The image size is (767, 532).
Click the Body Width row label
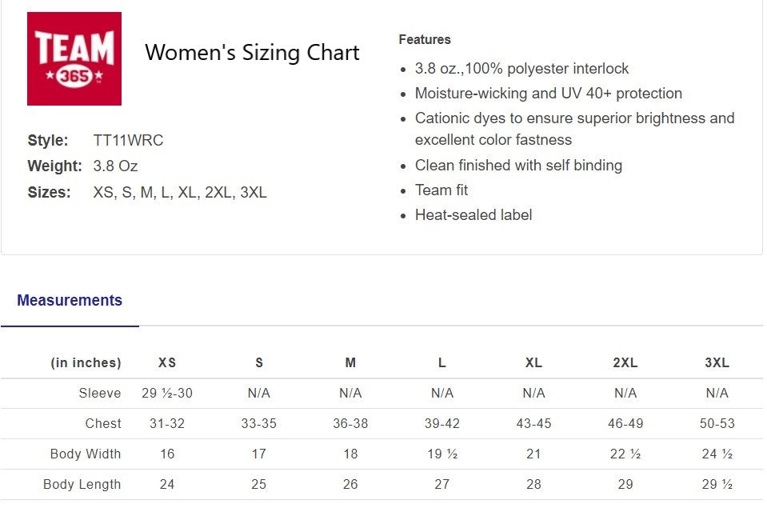click(x=86, y=454)
